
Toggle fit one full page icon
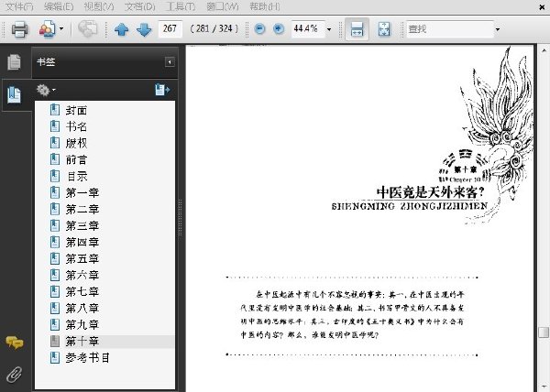(x=384, y=29)
